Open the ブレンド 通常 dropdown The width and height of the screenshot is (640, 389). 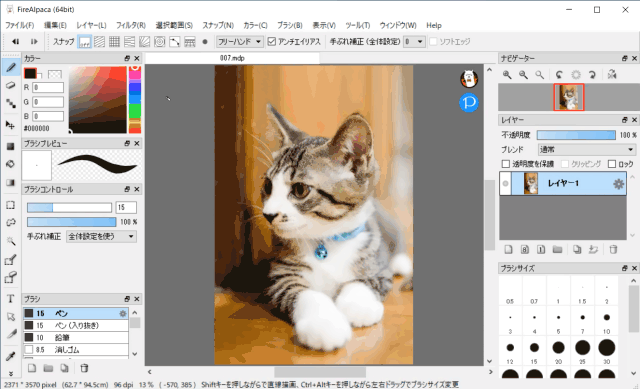point(587,149)
